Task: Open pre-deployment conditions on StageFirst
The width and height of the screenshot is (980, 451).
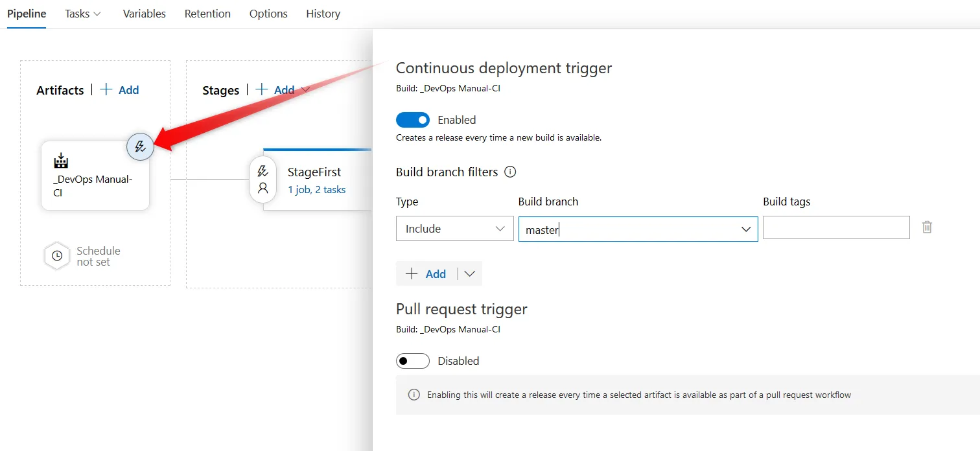Action: pos(262,172)
